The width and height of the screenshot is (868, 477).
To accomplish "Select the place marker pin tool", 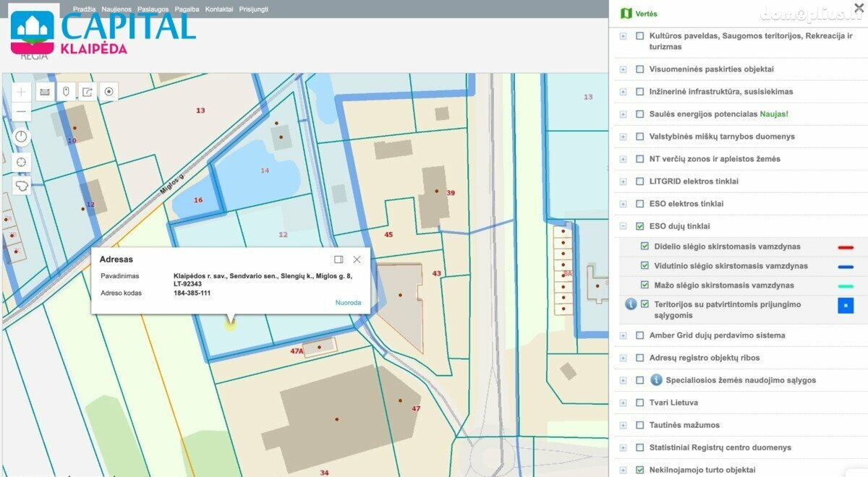I will click(66, 92).
